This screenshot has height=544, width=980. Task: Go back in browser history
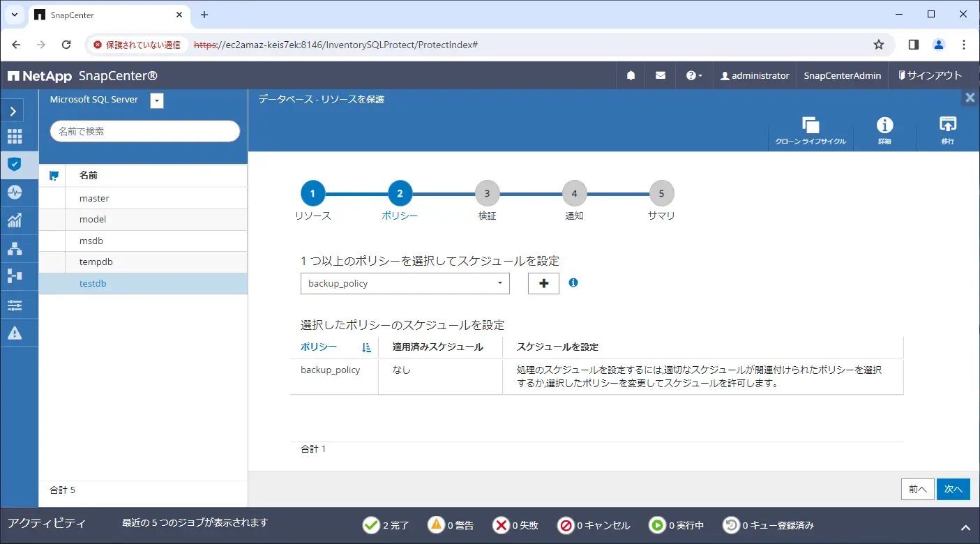tap(17, 45)
